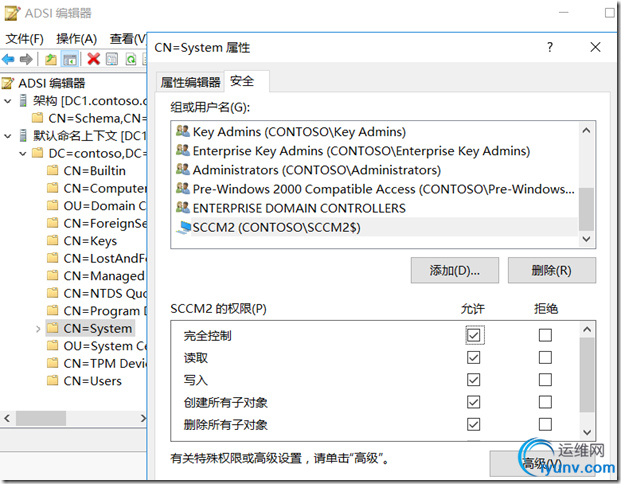Click the Enterprise Key Admins group icon

(x=183, y=150)
